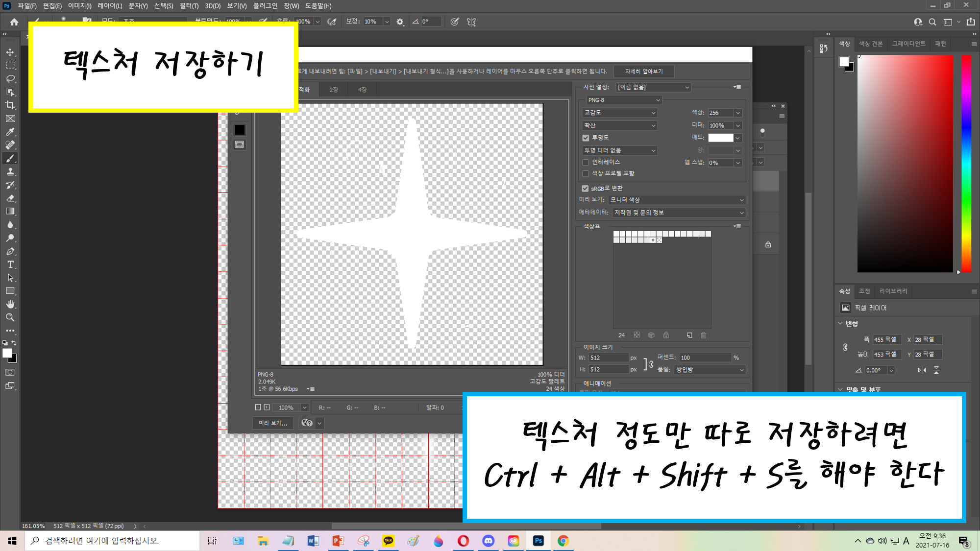Screen dimensions: 980x551
Task: Select the Clone Stamp tool
Action: (x=10, y=172)
